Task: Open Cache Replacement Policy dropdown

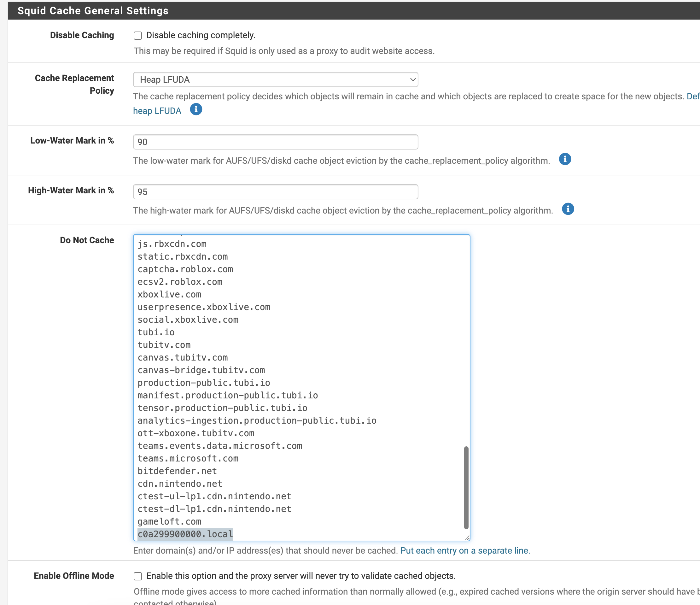Action: pos(275,80)
